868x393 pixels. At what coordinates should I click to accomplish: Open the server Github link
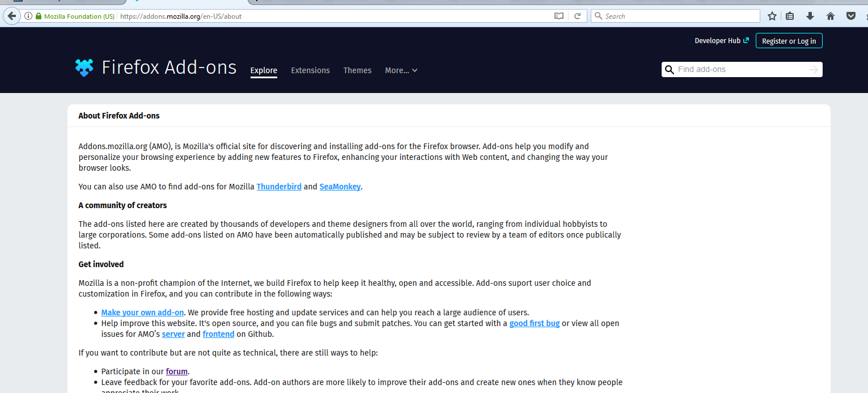(x=173, y=334)
